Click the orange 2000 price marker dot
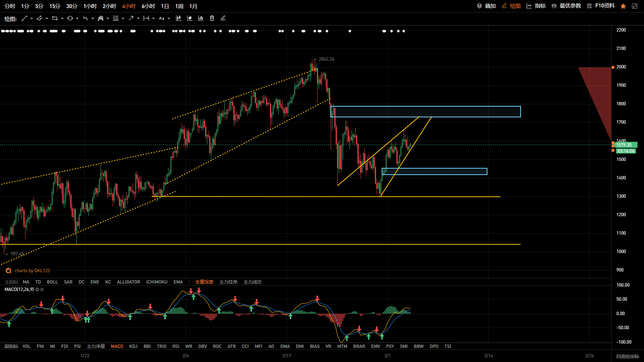The image size is (644, 362). pyautogui.click(x=613, y=67)
